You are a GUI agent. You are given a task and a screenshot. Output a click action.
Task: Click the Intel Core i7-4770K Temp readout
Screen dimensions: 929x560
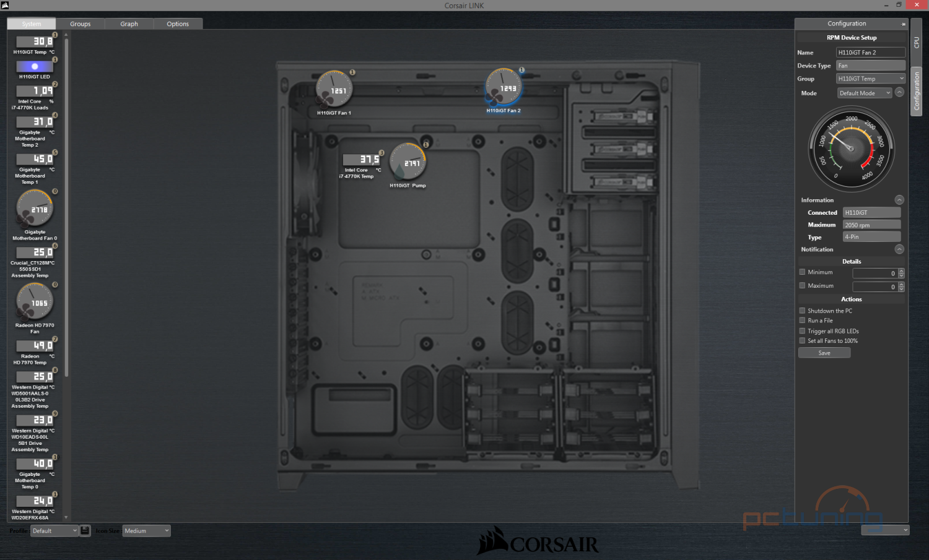(x=362, y=160)
